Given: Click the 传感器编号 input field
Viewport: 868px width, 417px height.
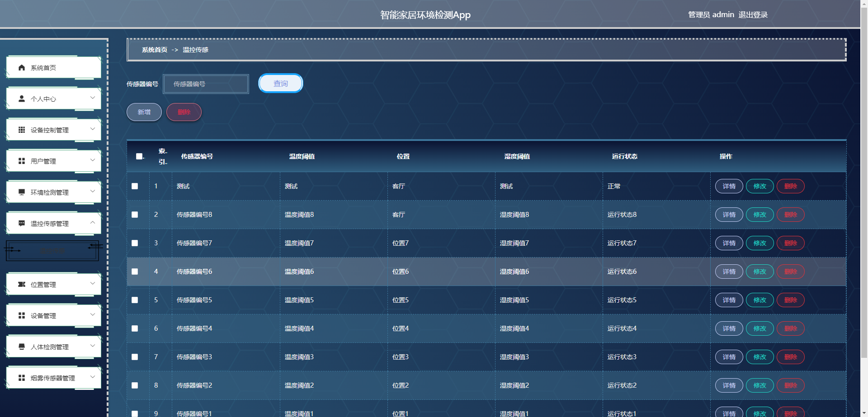Looking at the screenshot, I should point(206,84).
